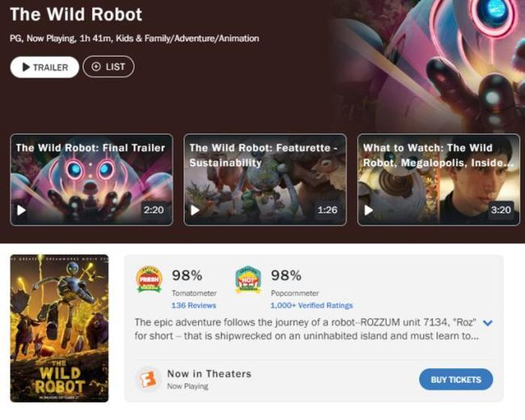Click the Now in Theaters heading

209,373
